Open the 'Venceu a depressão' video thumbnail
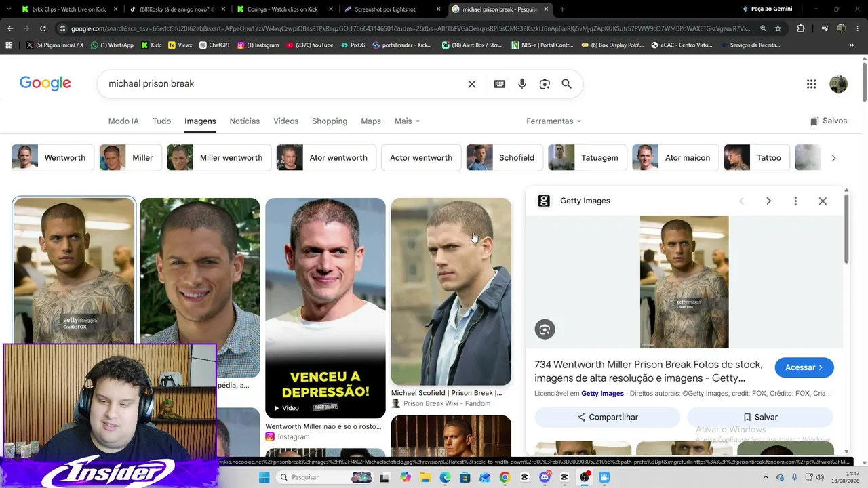This screenshot has width=868, height=488. click(325, 308)
